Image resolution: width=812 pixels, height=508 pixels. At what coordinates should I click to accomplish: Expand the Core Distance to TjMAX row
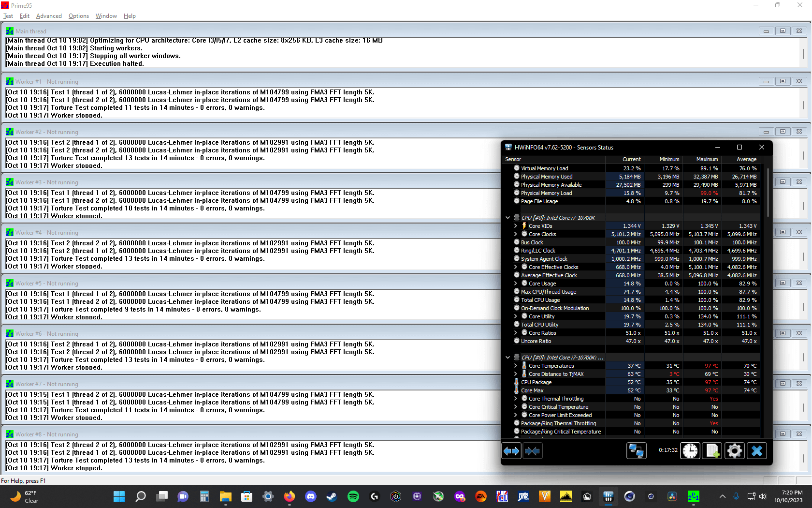[515, 374]
